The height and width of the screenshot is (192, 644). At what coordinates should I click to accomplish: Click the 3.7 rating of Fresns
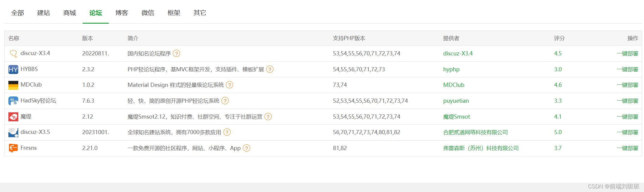click(x=558, y=148)
